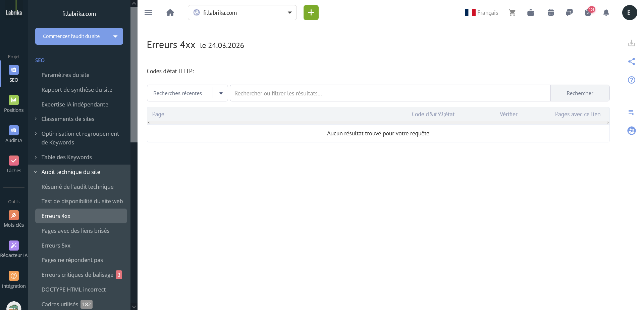Screen dimensions: 644x310
Task: Click the Rechercher button
Action: tap(580, 93)
